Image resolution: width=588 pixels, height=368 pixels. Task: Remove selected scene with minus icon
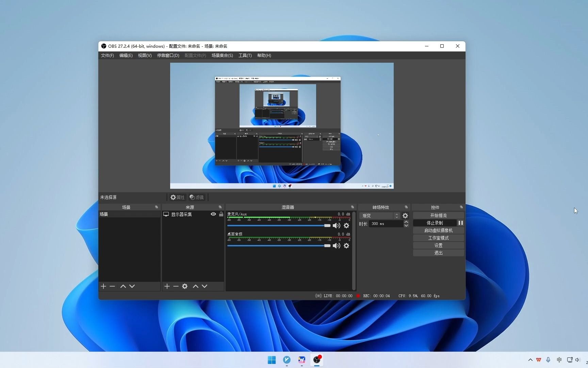112,286
